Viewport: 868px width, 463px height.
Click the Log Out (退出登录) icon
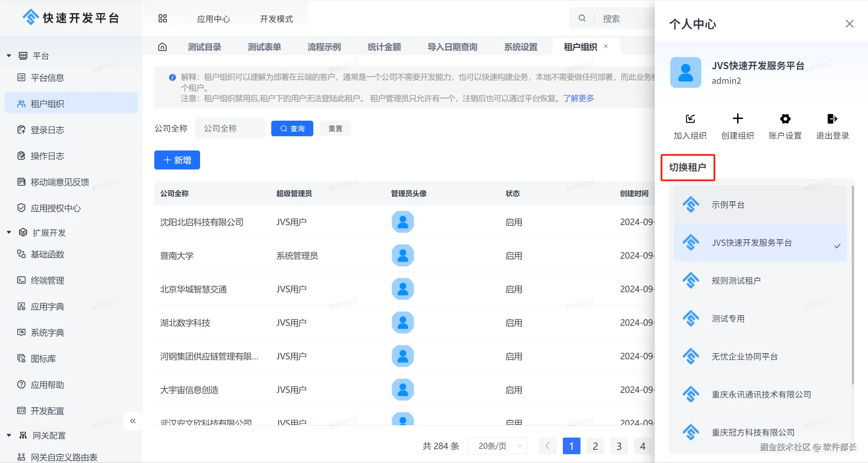(x=832, y=119)
